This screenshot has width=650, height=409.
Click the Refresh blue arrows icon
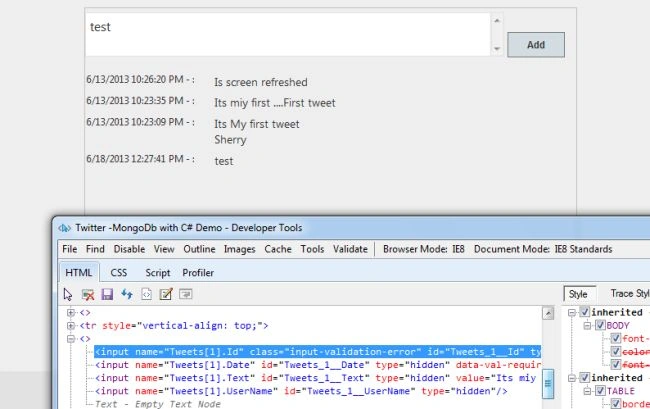(x=127, y=294)
